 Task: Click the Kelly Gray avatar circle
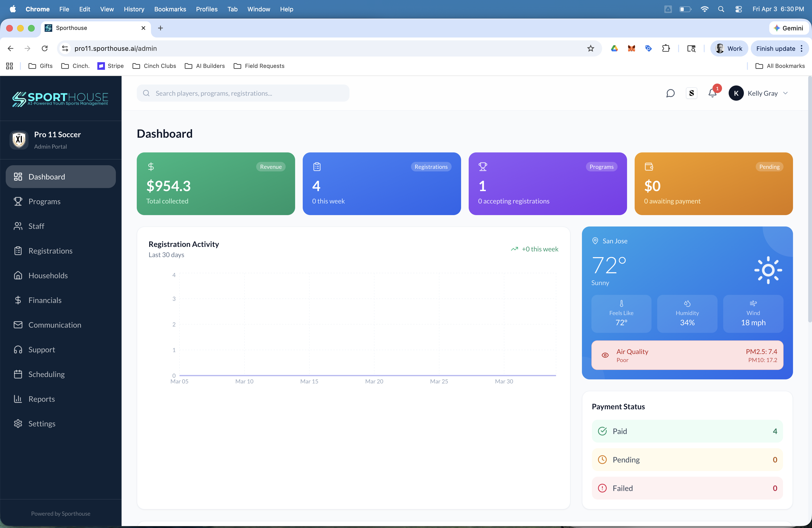coord(736,93)
